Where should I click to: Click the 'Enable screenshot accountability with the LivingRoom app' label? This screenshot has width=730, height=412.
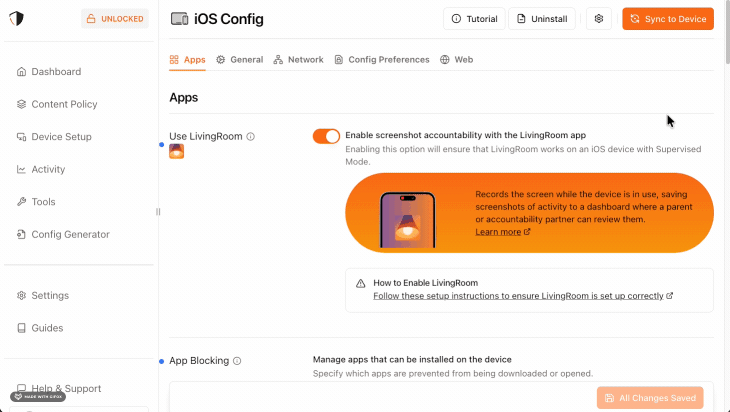point(466,135)
